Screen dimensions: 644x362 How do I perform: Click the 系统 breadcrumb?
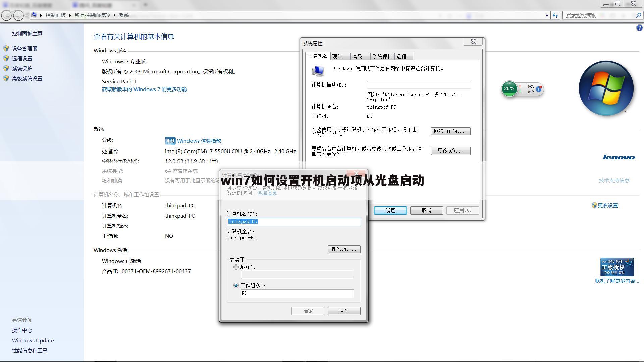coord(124,15)
